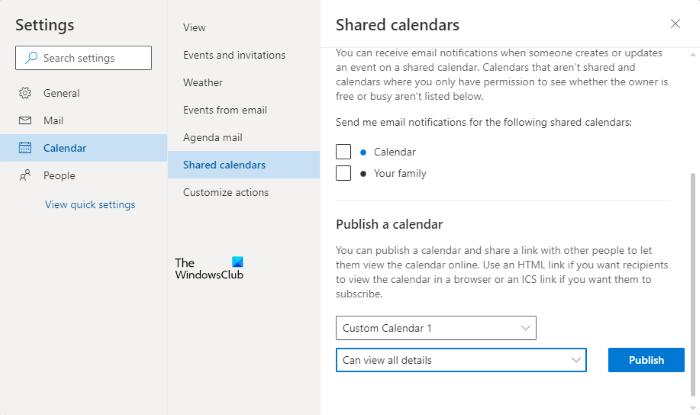Screen dimensions: 700x415
Task: Open Events from email settings
Action: click(x=225, y=110)
